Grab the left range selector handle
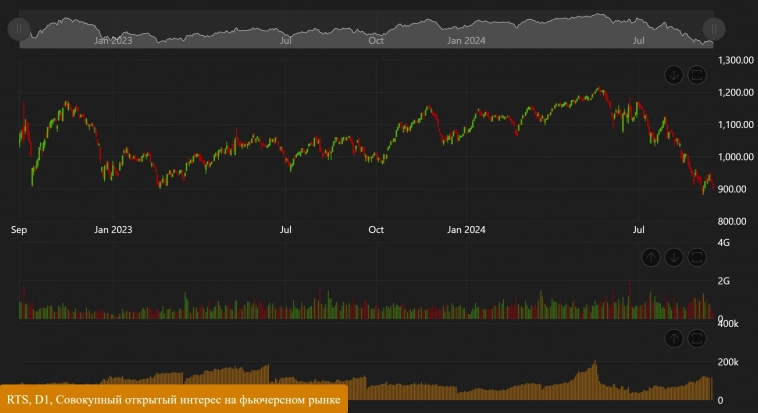Viewport: 758px width, 413px height. pos(17,29)
